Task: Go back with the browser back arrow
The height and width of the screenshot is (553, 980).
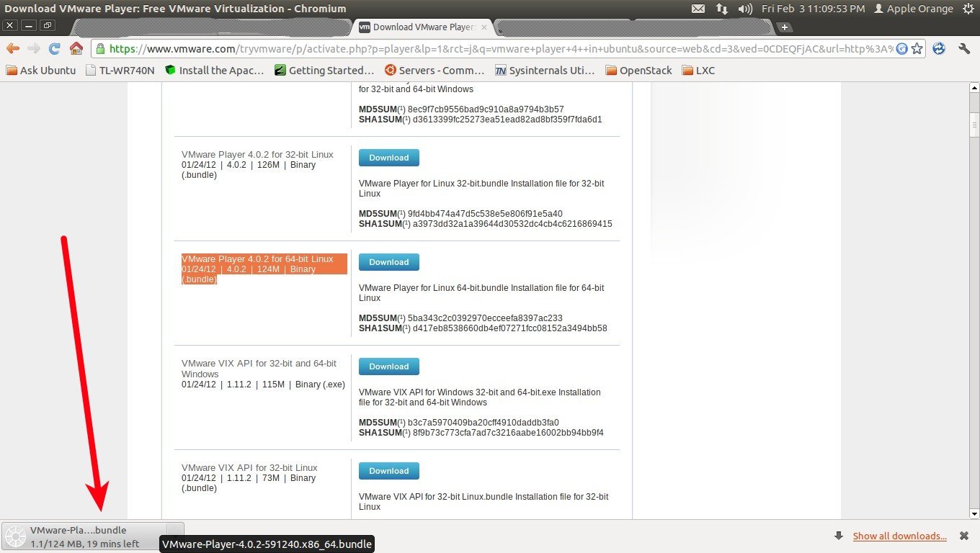Action: click(x=12, y=48)
